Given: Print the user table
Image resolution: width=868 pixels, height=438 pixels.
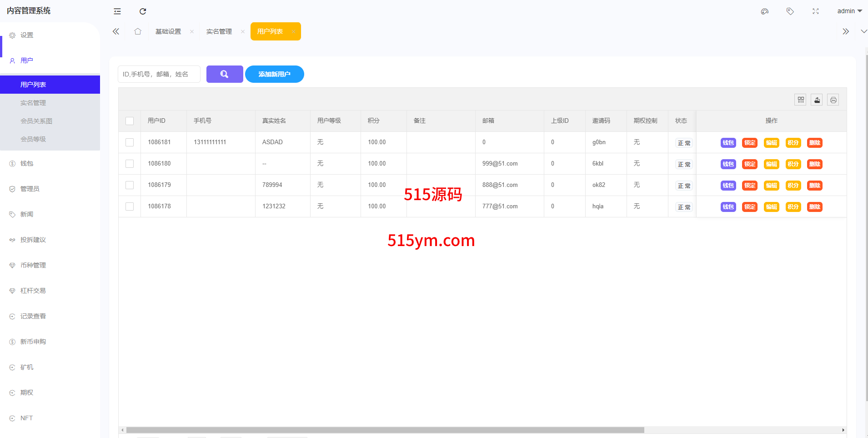Looking at the screenshot, I should pos(833,100).
